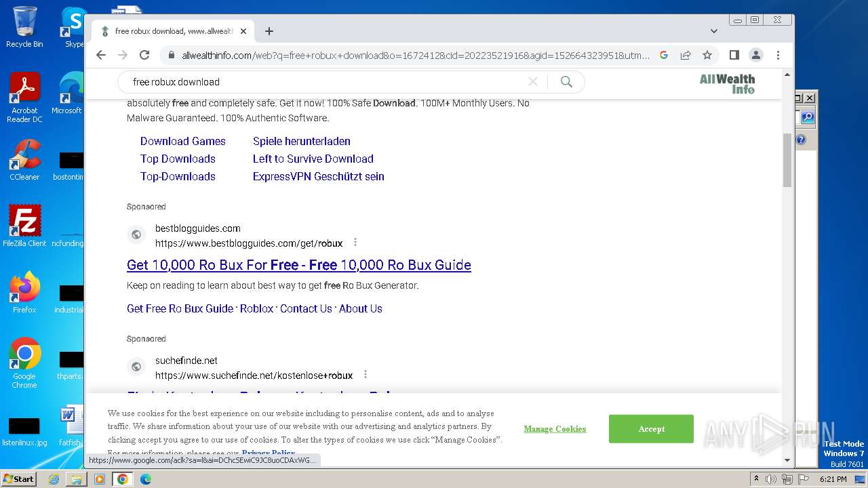Click the help icon in background window

pos(801,140)
